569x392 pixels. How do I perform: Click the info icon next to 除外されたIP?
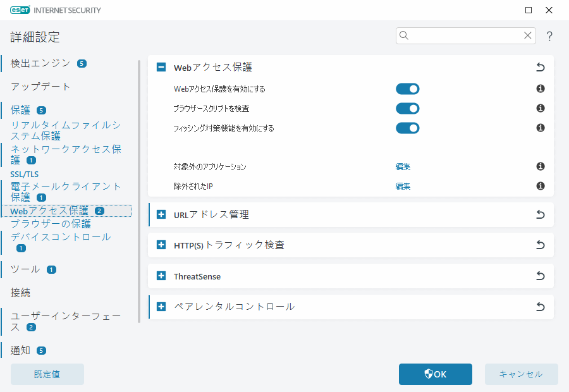click(x=540, y=186)
